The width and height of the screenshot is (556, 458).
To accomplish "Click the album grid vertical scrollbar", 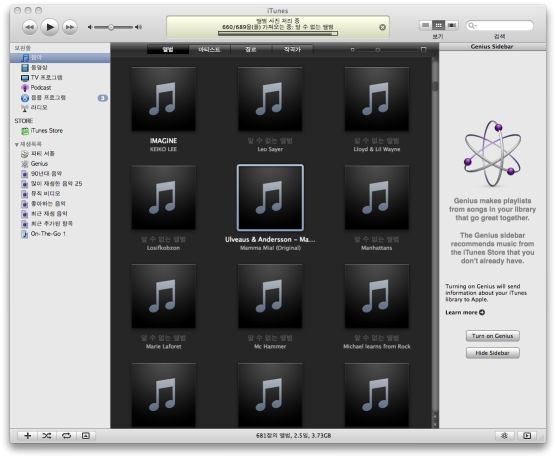I will 435,241.
